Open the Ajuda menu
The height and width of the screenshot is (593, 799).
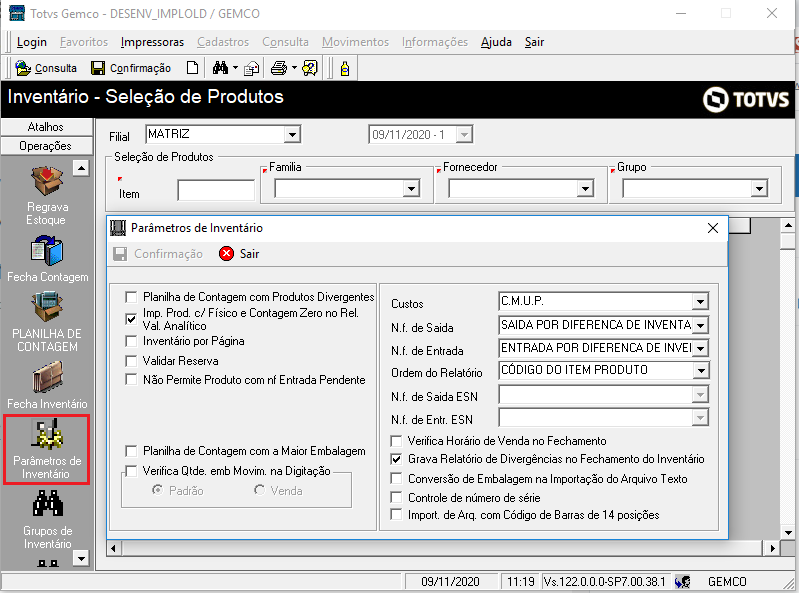[x=496, y=42]
